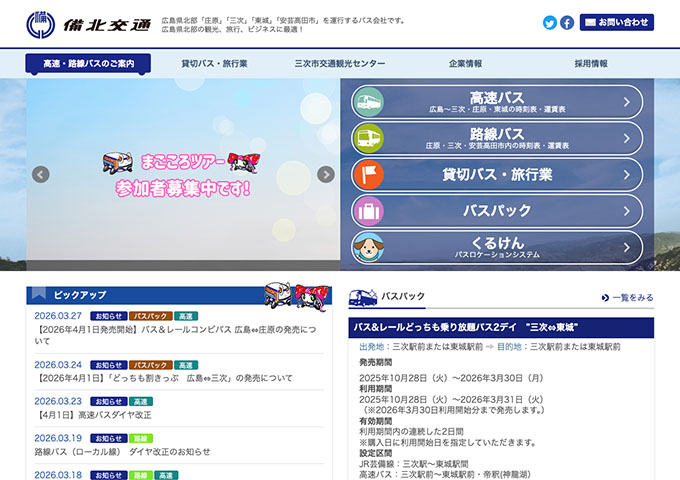Click the teal 高速バス bus icon
Viewport: 680px width, 480px height.
[369, 102]
